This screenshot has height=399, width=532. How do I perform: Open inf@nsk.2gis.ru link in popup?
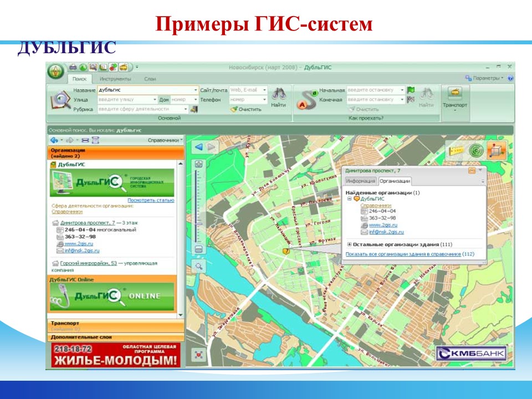(386, 232)
